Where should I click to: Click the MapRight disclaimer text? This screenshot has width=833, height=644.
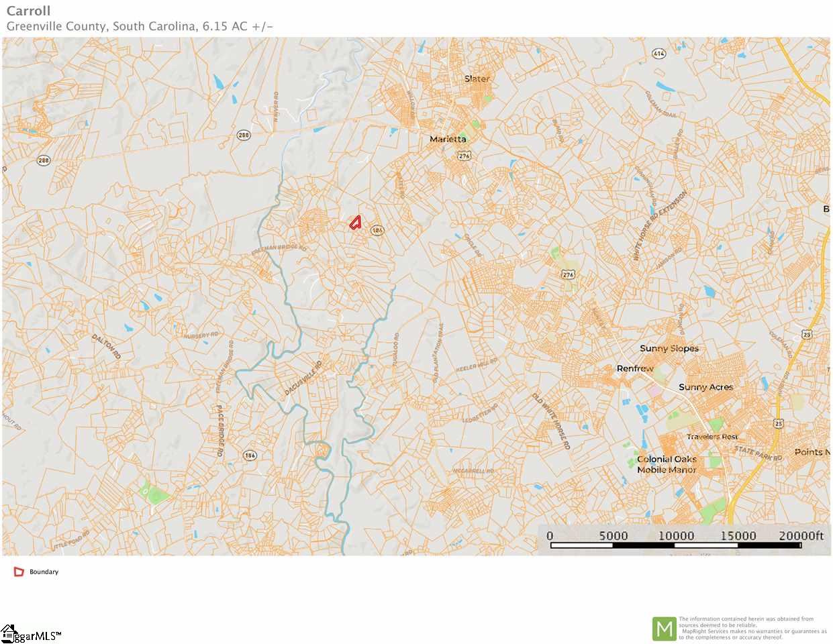(x=752, y=629)
